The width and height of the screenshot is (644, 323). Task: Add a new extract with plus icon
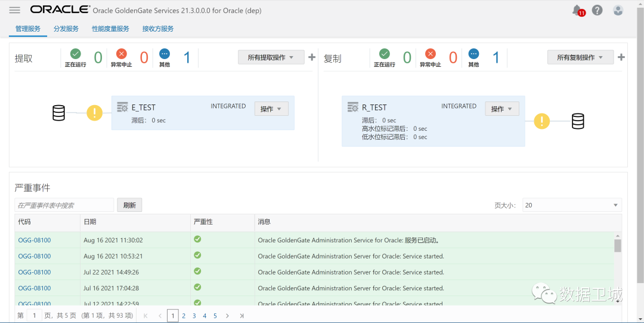tap(312, 57)
